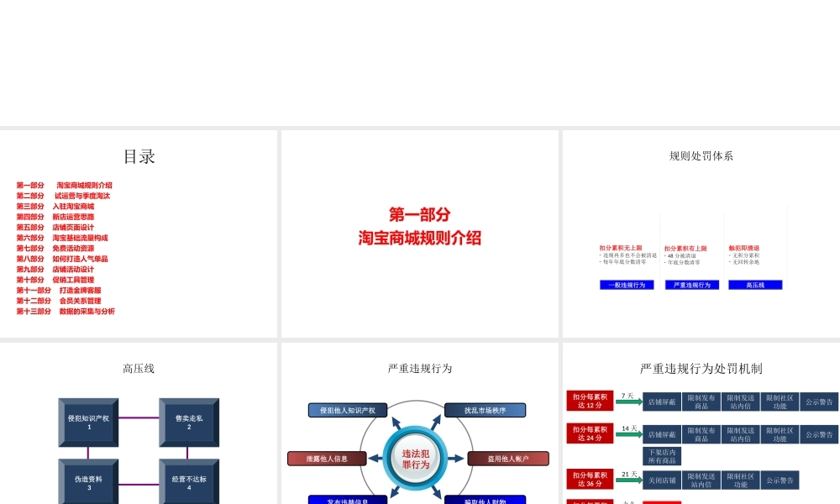Click 公示警告 in the 12 分 row
This screenshot has width=840, height=504.
(819, 402)
